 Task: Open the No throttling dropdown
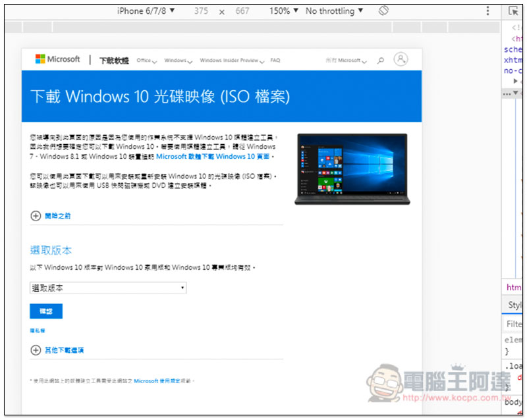(334, 11)
